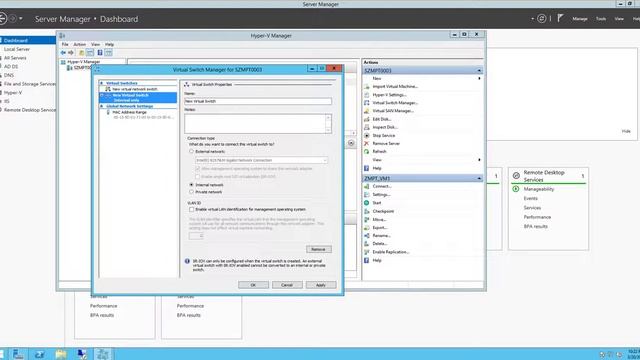Image resolution: width=640 pixels, height=360 pixels.
Task: Click Start action for ZMPT_VM1
Action: (377, 203)
